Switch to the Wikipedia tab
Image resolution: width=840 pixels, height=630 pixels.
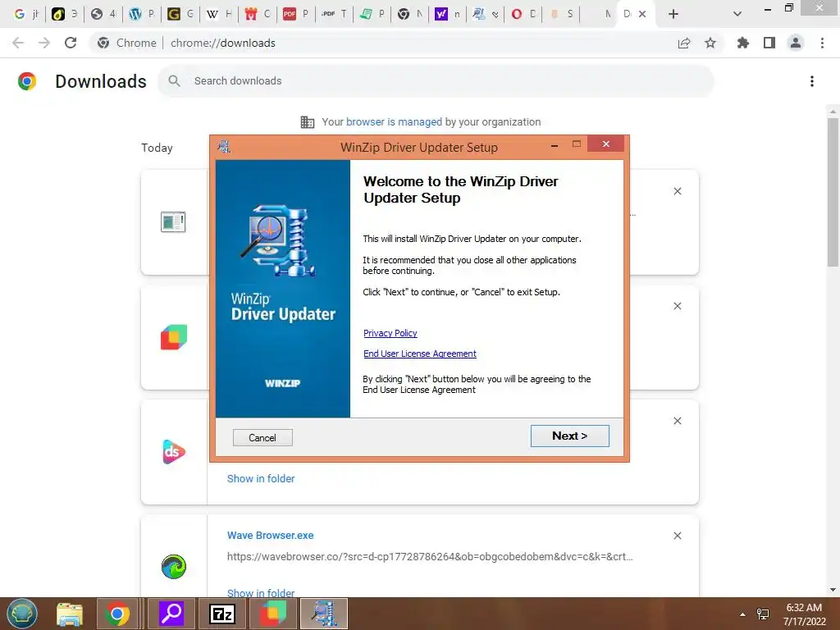219,14
